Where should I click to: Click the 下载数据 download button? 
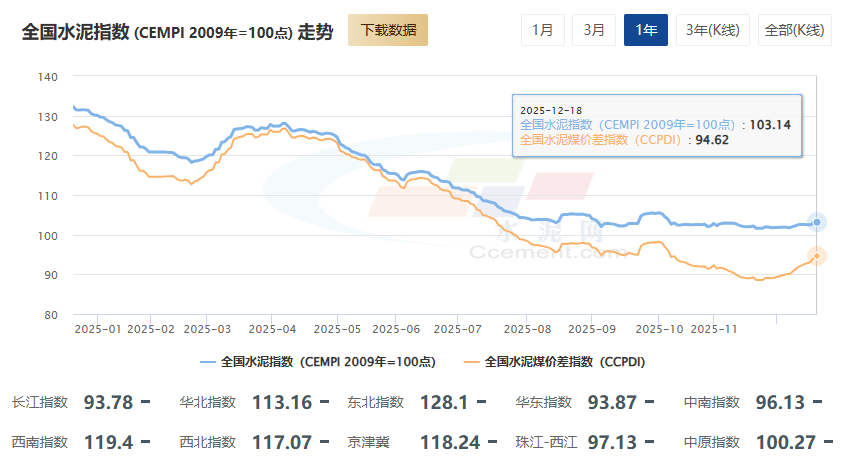[x=388, y=30]
